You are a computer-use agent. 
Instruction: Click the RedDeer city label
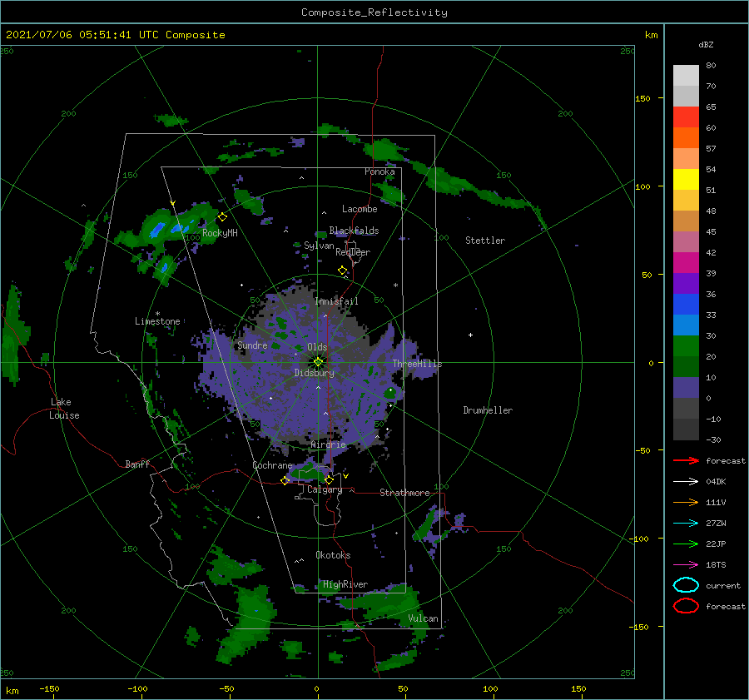point(353,252)
